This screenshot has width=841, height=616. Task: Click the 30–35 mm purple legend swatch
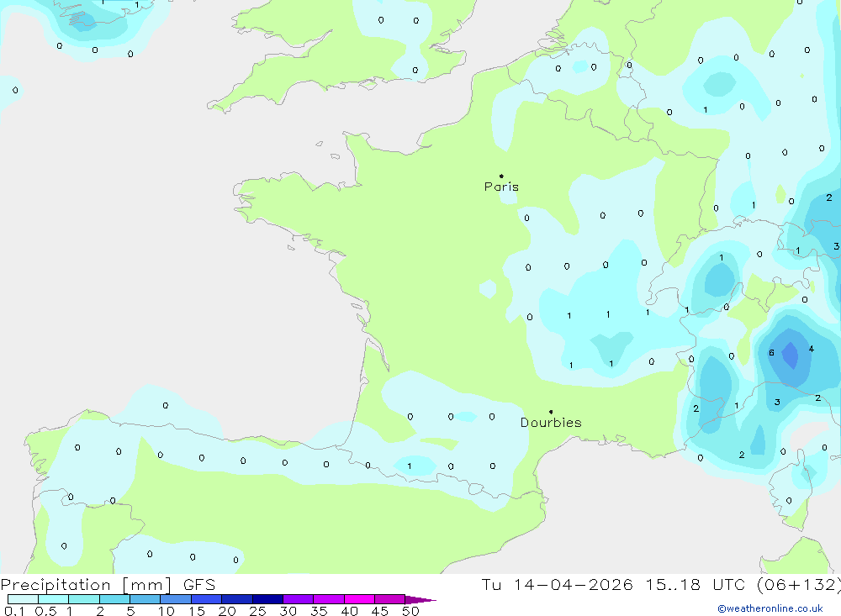298,599
